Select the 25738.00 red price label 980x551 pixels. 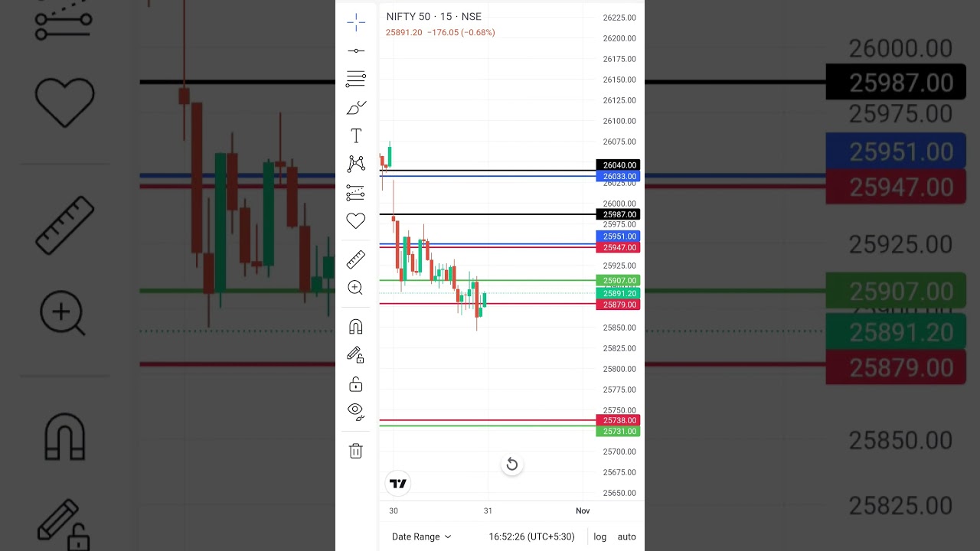point(619,420)
